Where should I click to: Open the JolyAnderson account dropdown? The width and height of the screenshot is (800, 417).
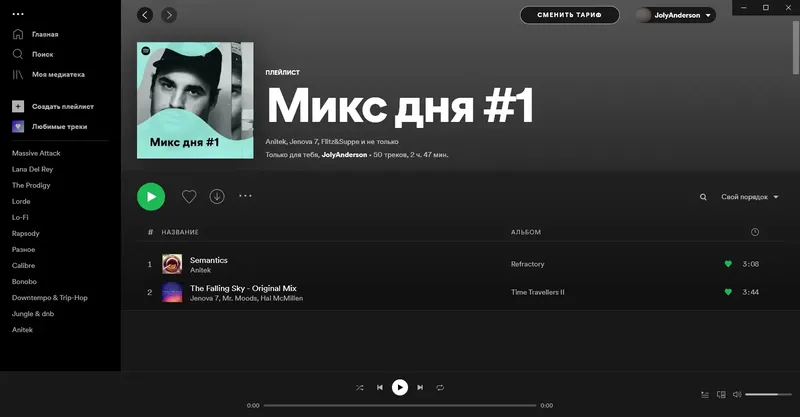[676, 15]
